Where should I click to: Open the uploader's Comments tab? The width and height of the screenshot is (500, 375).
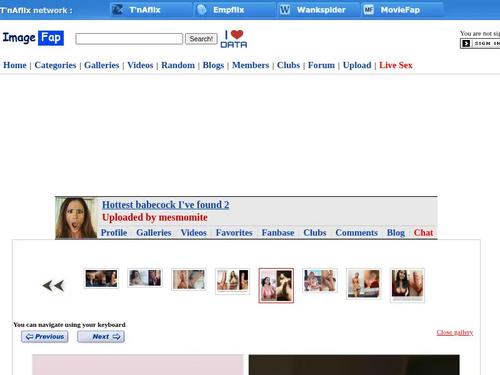(x=356, y=233)
